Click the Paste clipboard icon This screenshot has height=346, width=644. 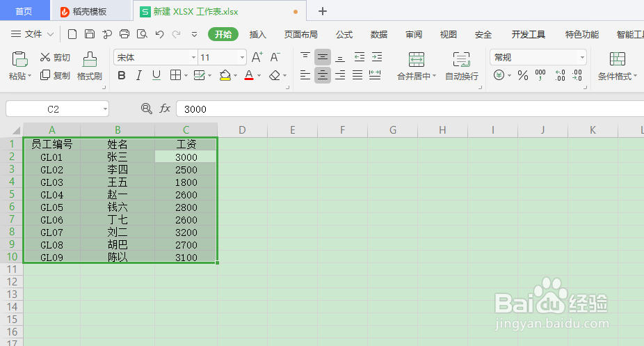point(19,60)
